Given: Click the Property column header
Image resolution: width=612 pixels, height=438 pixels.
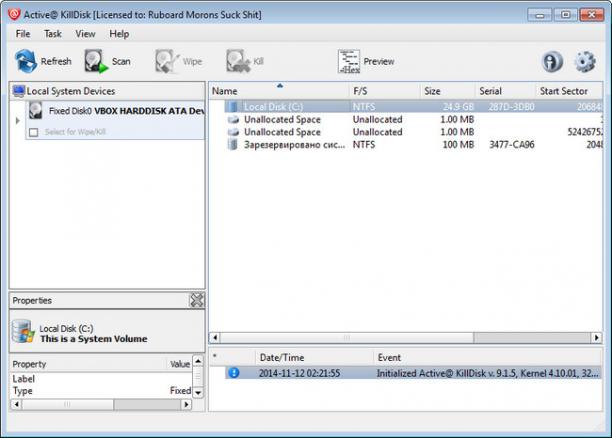Looking at the screenshot, I should click(89, 364).
